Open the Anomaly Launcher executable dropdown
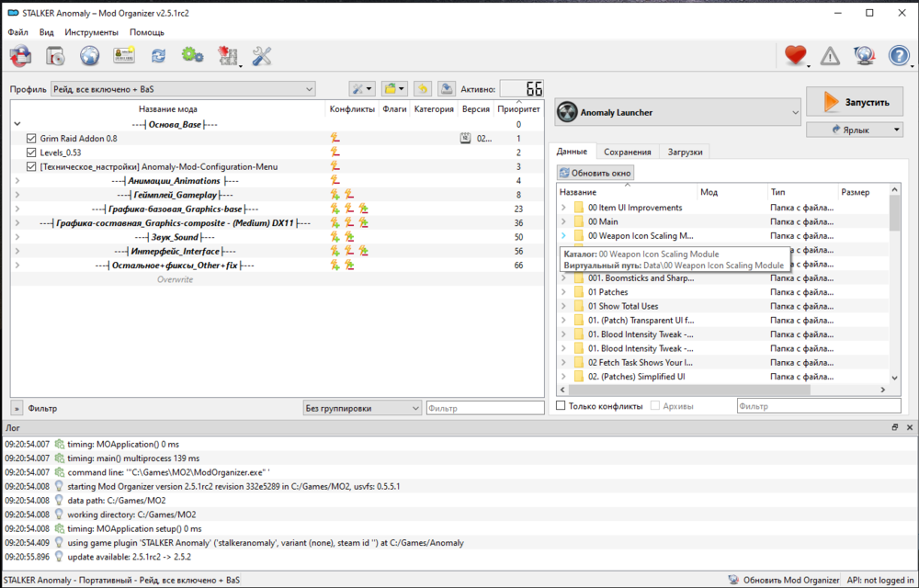This screenshot has width=919, height=588. (677, 113)
